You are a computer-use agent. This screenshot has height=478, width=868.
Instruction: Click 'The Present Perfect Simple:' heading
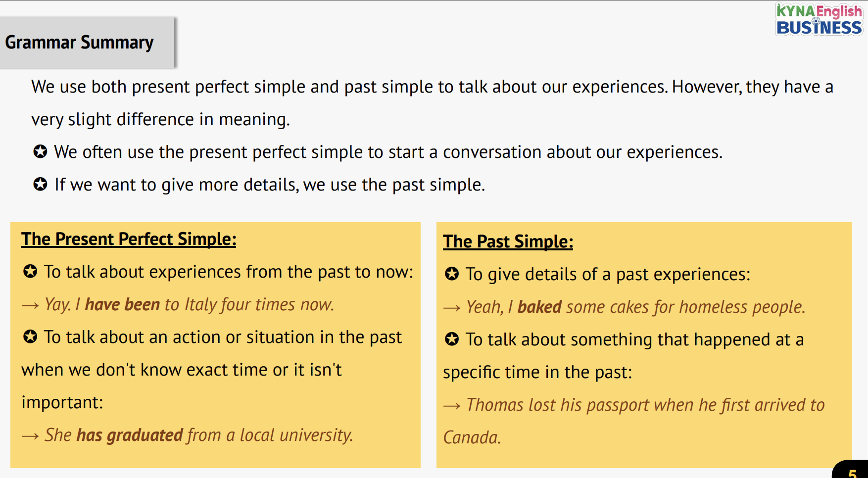pos(129,239)
